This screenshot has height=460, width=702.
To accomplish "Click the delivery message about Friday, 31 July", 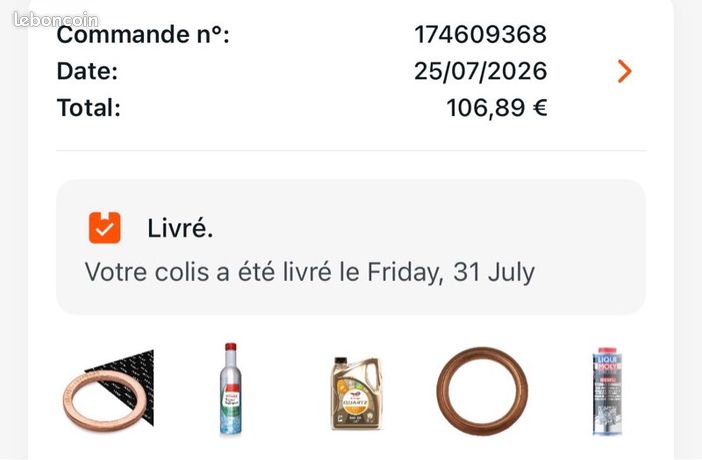I will (310, 272).
